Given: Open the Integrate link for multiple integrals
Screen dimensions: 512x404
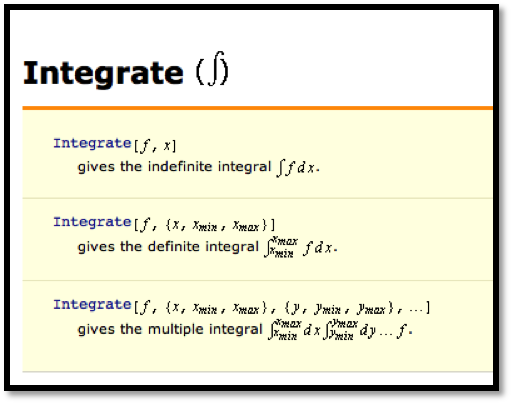Looking at the screenshot, I should [x=92, y=305].
